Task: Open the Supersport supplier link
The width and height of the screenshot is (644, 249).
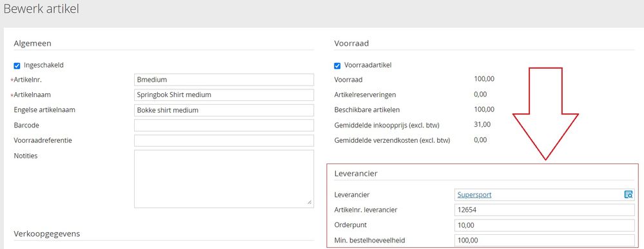Action: (x=474, y=195)
